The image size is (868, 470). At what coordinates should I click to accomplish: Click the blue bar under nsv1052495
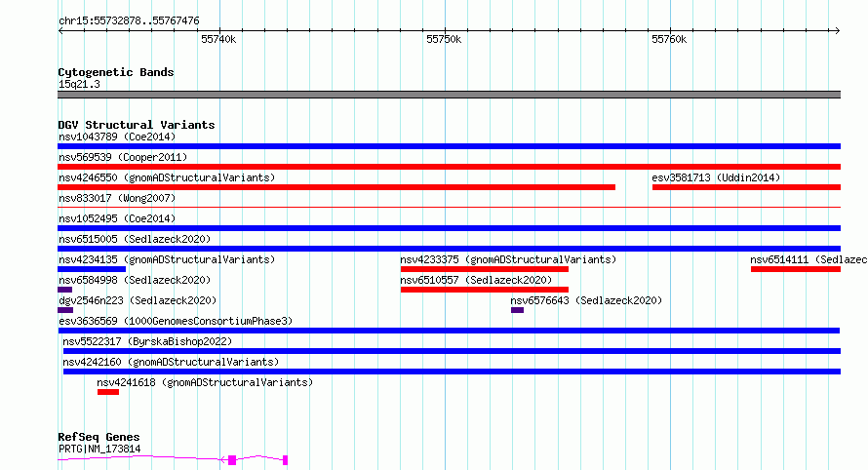pos(449,228)
